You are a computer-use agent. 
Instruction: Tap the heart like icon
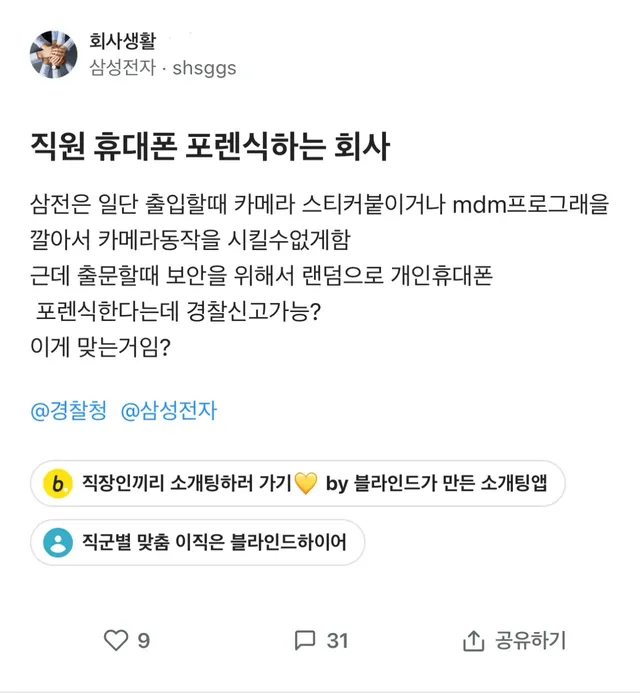point(117,639)
